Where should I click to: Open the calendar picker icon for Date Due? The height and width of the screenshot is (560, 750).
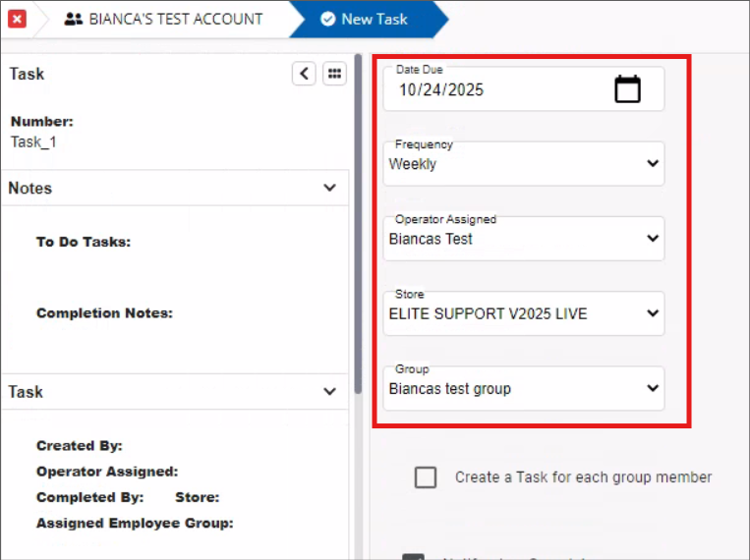point(627,89)
